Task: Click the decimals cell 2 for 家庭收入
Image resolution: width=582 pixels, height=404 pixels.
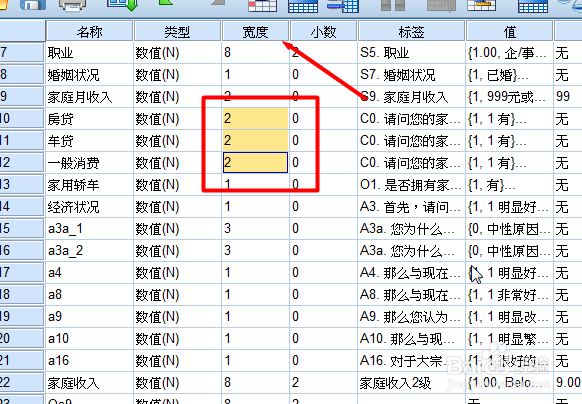Action: [323, 382]
